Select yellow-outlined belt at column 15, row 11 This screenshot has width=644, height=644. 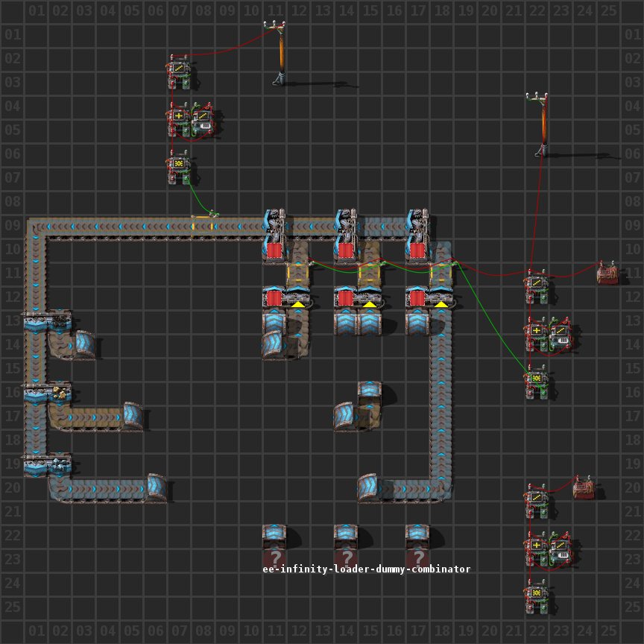tap(370, 274)
